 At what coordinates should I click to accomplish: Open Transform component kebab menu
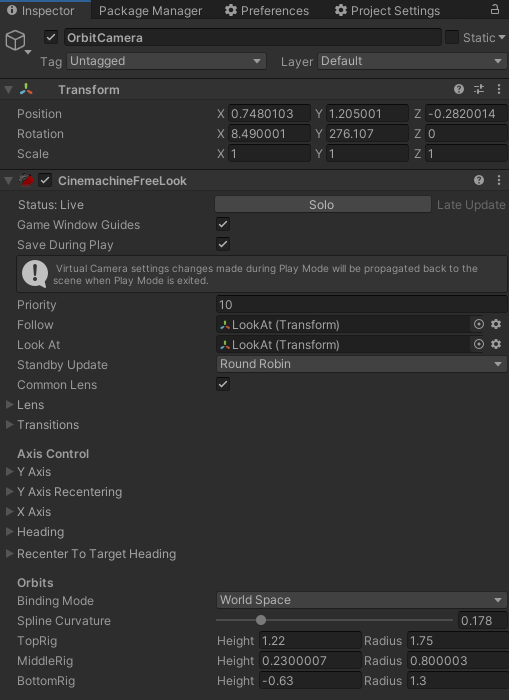coord(499,89)
